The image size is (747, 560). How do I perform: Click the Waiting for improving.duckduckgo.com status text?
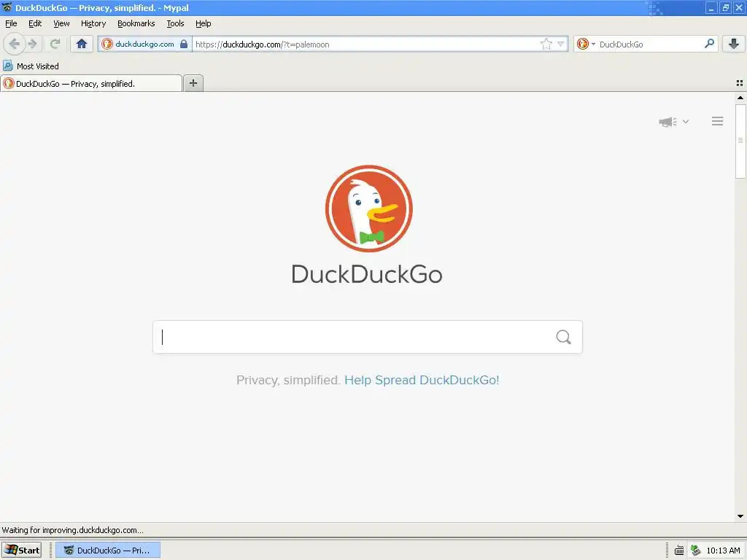coord(72,530)
